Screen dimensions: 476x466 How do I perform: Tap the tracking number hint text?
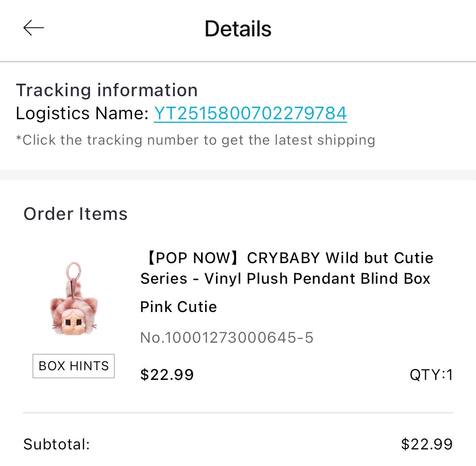click(x=195, y=140)
